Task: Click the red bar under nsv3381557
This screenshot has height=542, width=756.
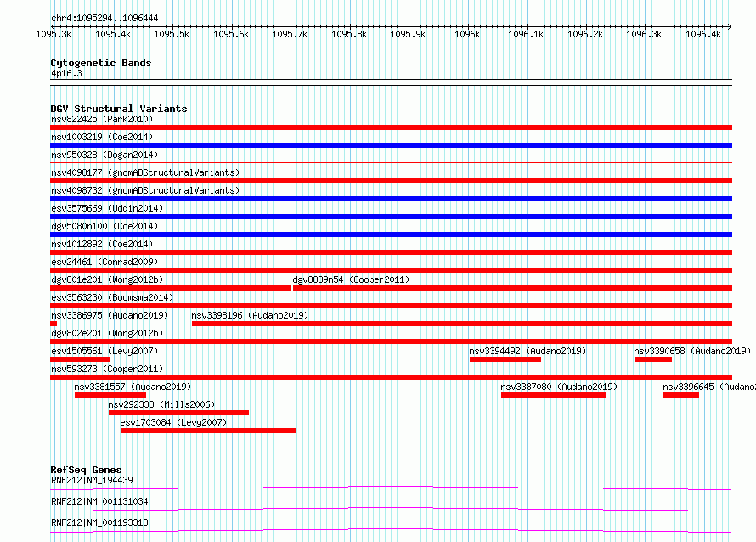Action: pos(110,395)
